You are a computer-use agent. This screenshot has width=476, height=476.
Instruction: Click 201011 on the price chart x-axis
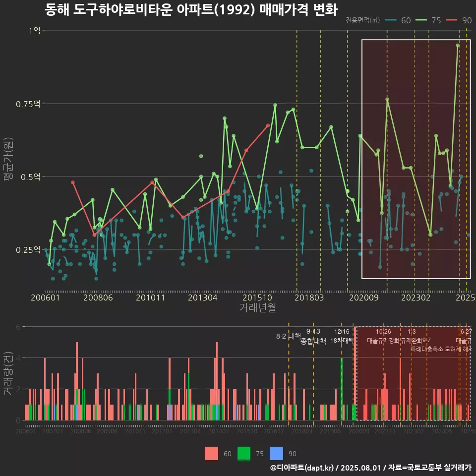150,297
